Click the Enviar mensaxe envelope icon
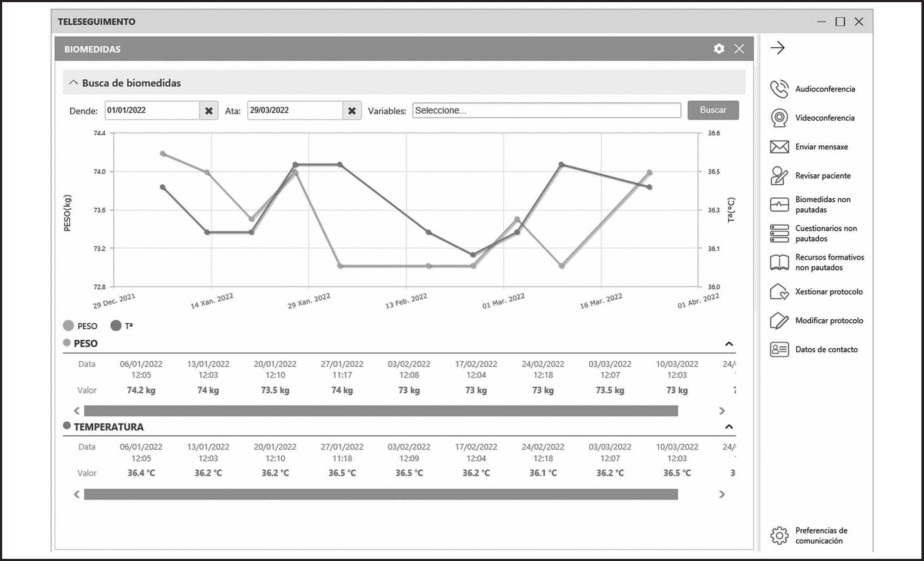924x561 pixels. point(779,147)
